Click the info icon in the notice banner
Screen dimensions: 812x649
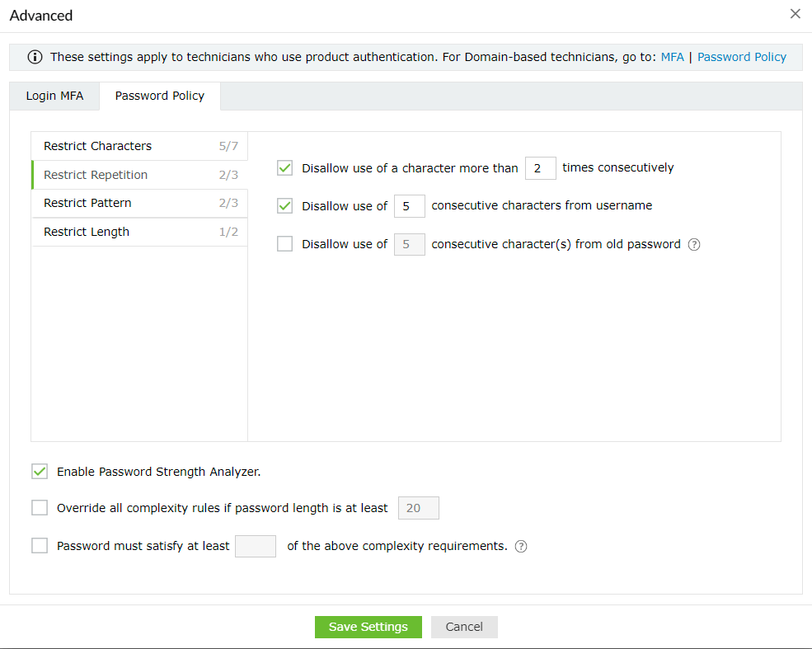35,58
